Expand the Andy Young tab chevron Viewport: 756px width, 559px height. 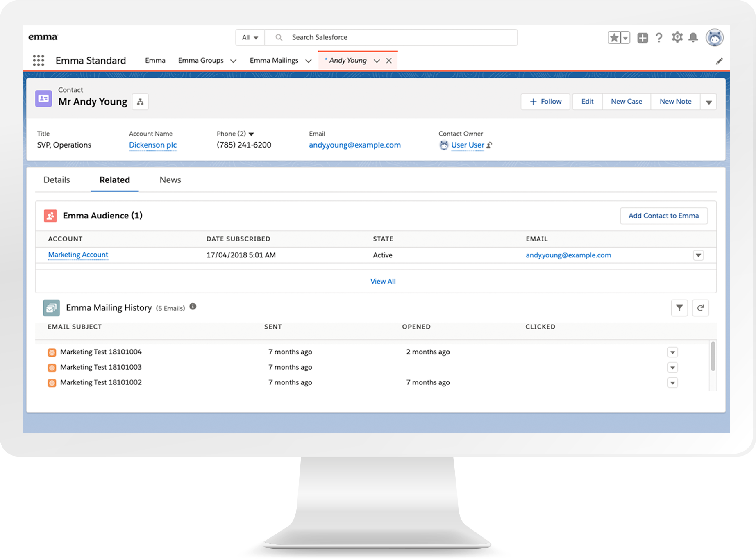coord(377,61)
